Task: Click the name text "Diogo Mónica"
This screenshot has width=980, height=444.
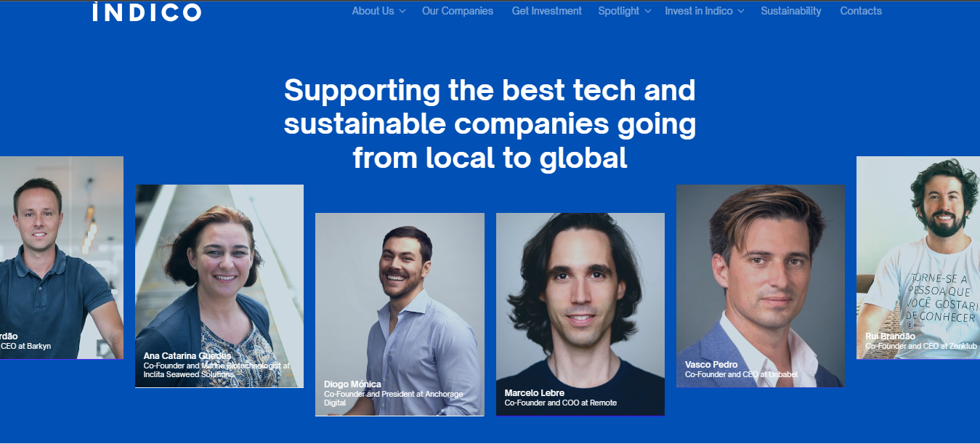Action: coord(352,384)
